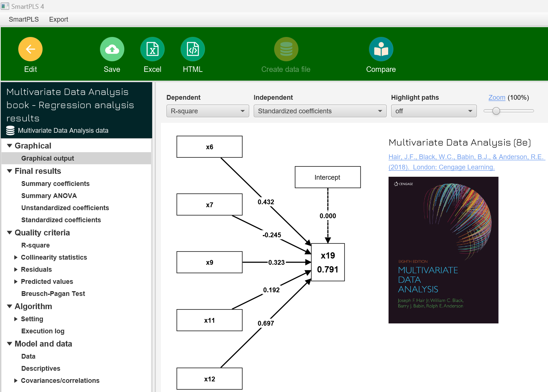Click the Multivariate Data Analysis (8e) heading
Image resolution: width=548 pixels, height=392 pixels.
pyautogui.click(x=460, y=142)
